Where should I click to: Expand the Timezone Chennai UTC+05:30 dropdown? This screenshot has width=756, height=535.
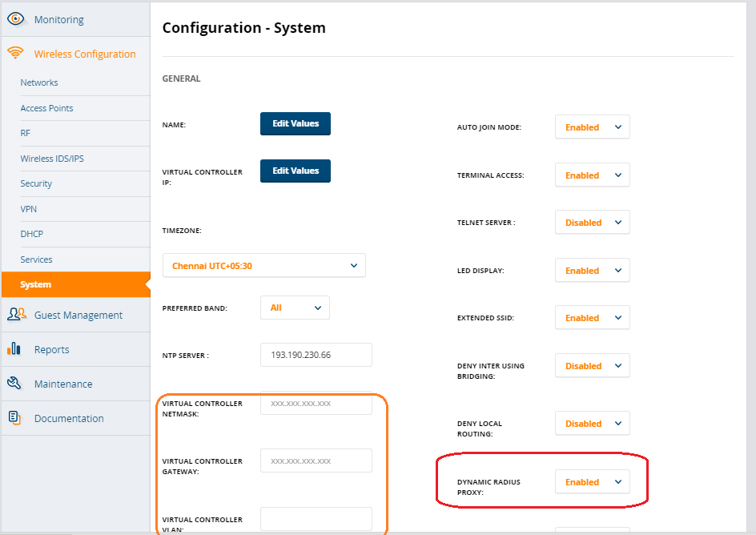[x=263, y=265]
